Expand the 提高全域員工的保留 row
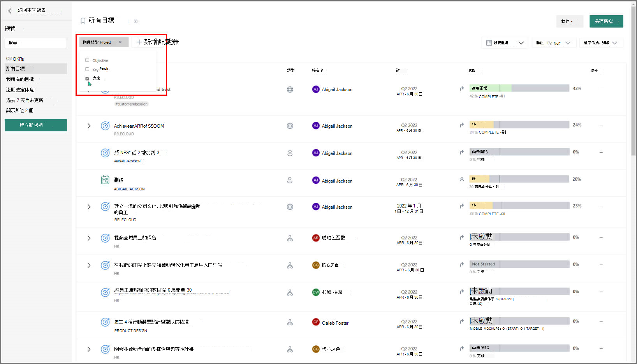Viewport: 637px width, 364px height. (x=89, y=238)
